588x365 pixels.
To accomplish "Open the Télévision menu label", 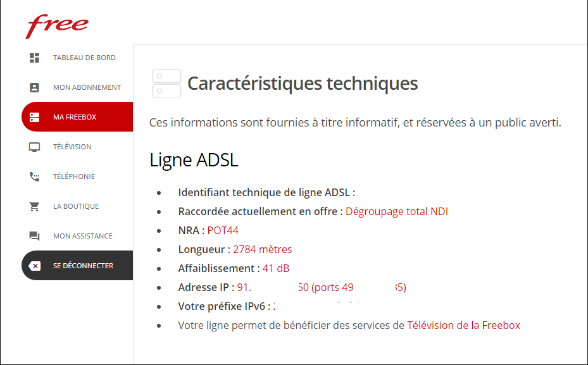I will pos(72,147).
